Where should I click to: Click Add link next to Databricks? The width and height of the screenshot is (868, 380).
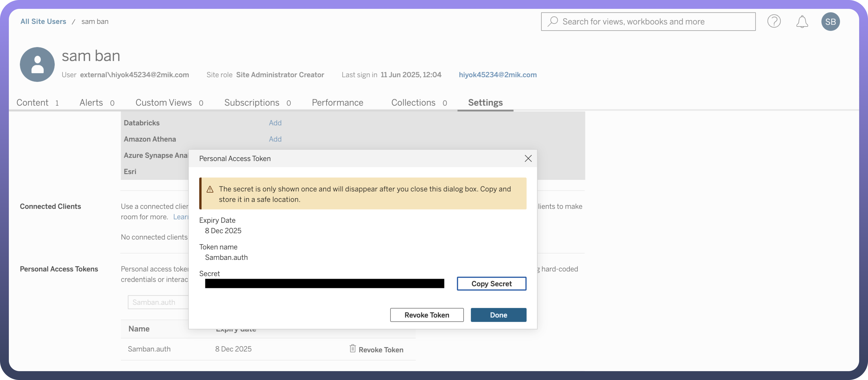click(275, 123)
